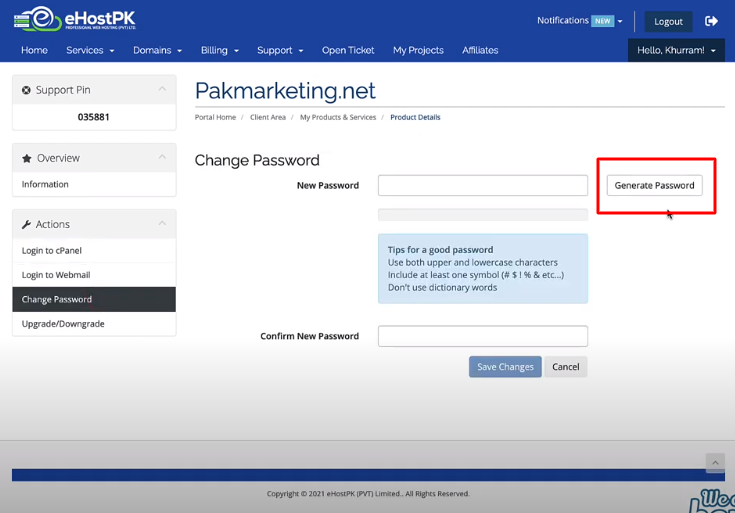Select Information in Overview sidebar

tap(94, 184)
